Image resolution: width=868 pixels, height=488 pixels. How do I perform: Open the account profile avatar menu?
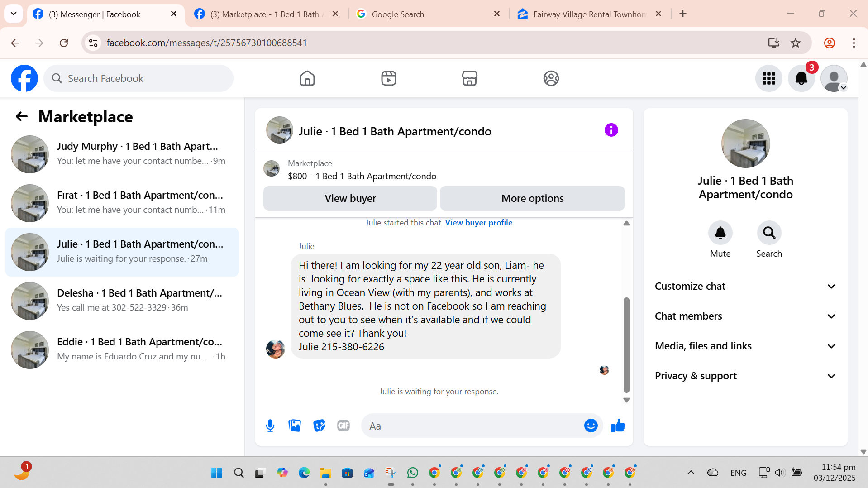pos(834,78)
